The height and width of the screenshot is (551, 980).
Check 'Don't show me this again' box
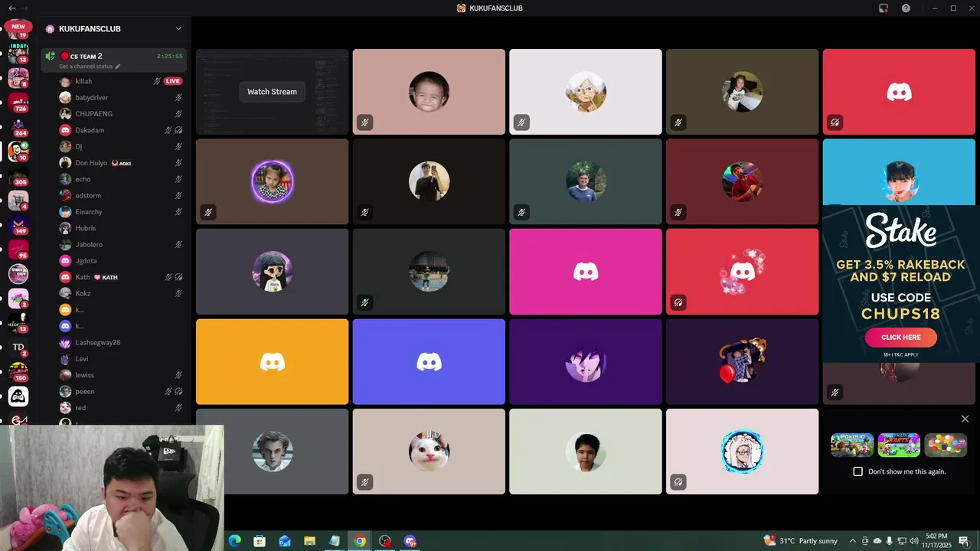(x=857, y=471)
